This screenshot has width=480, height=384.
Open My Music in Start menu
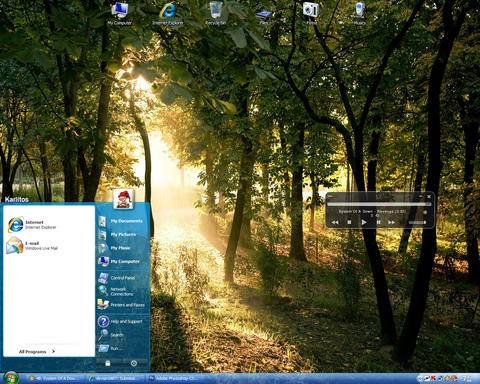tap(115, 248)
